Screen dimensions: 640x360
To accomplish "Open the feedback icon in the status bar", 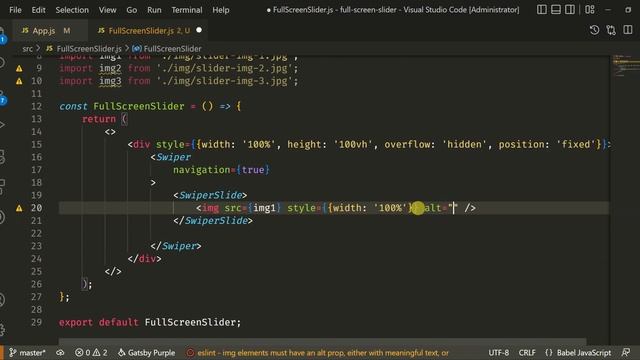I will [x=626, y=353].
